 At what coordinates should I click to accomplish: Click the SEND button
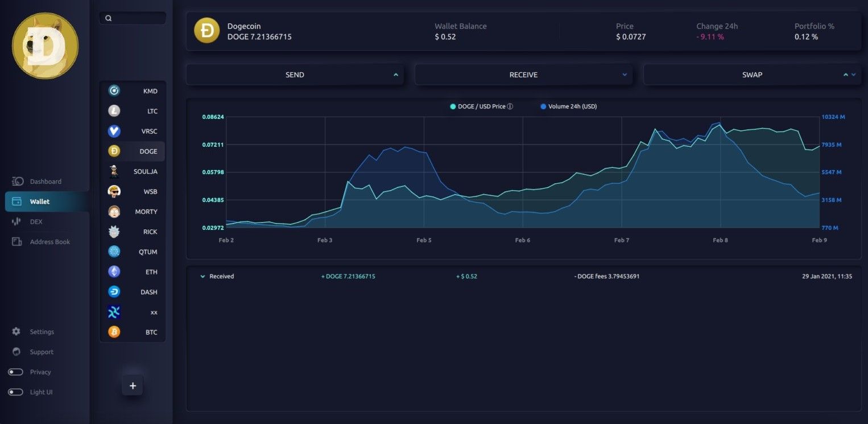tap(295, 75)
